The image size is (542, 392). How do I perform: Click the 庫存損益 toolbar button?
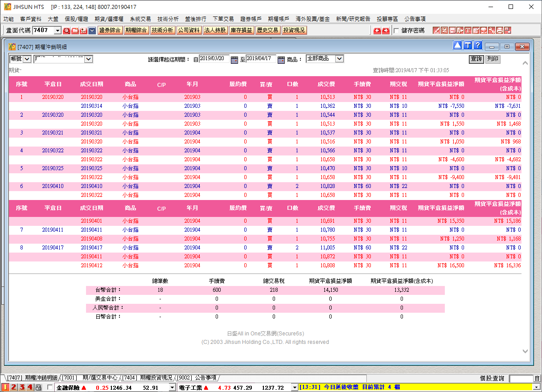[x=241, y=30]
